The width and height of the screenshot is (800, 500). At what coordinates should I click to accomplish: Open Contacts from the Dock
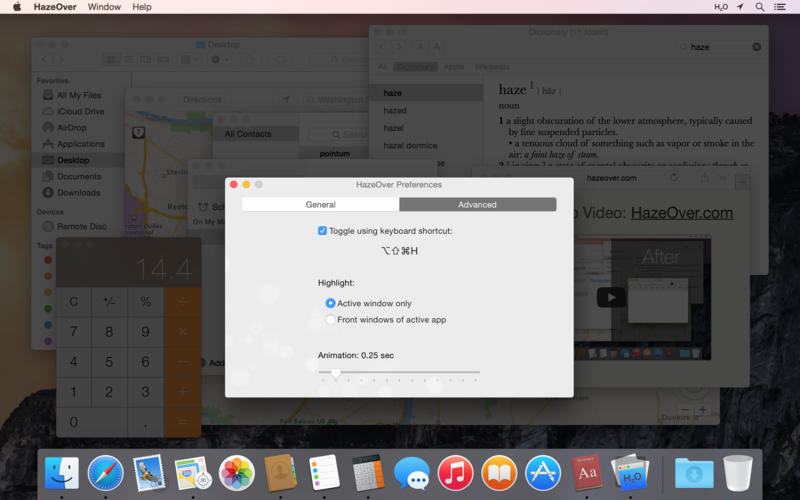point(281,473)
